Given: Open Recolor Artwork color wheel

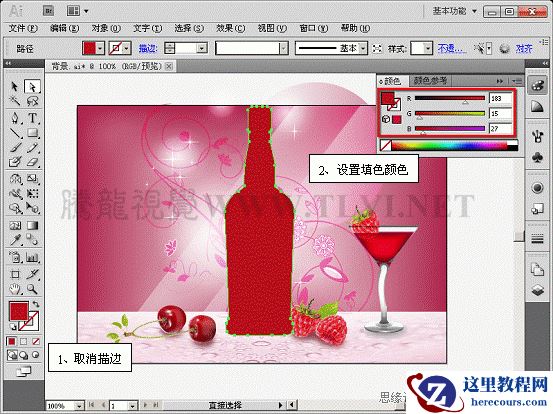Looking at the screenshot, I should tap(505, 49).
